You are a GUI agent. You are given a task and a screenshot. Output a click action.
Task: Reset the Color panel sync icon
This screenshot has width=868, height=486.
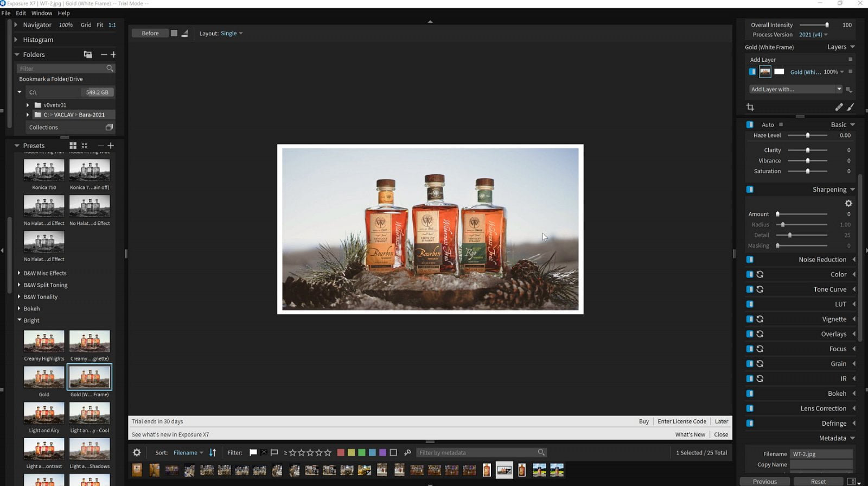point(760,274)
